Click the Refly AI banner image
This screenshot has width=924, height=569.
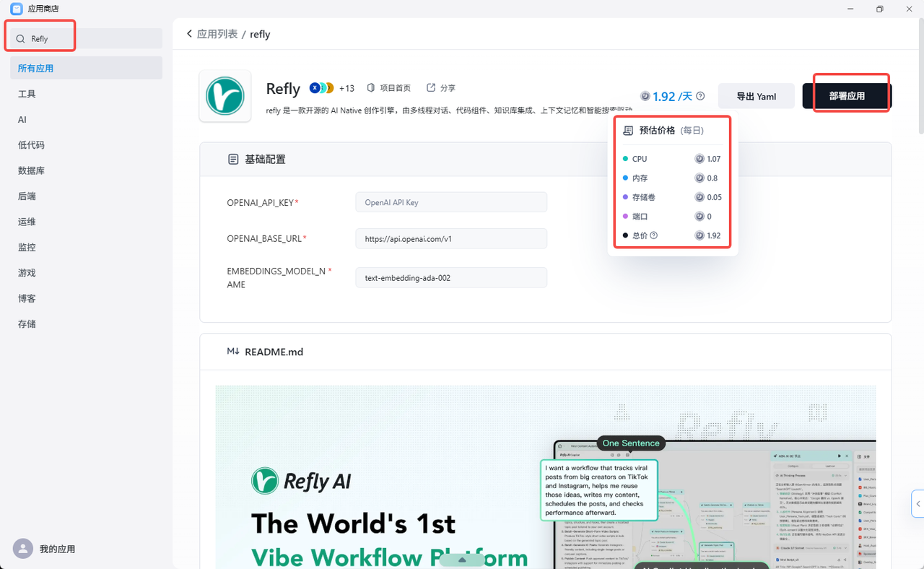[545, 477]
